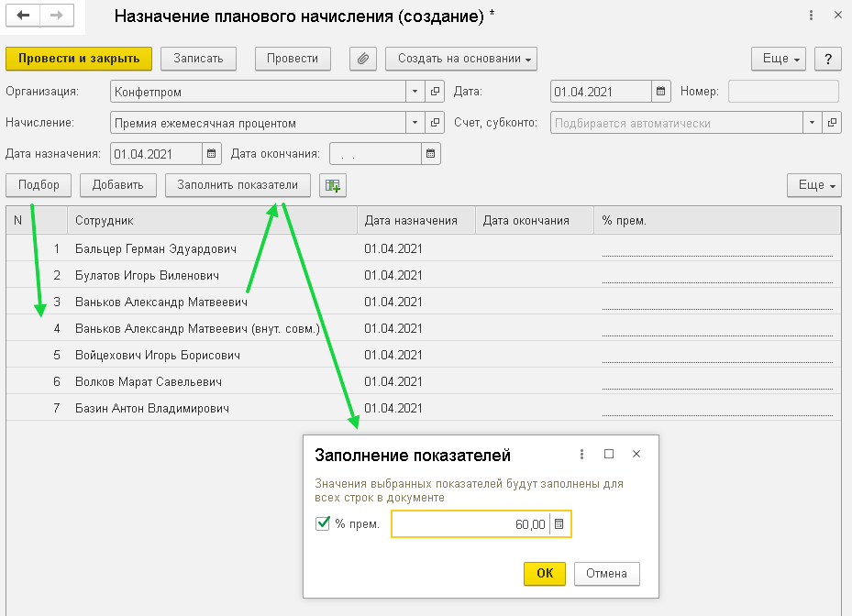The image size is (852, 616).
Task: Close the Заполнение показателей dialog
Action: click(636, 454)
